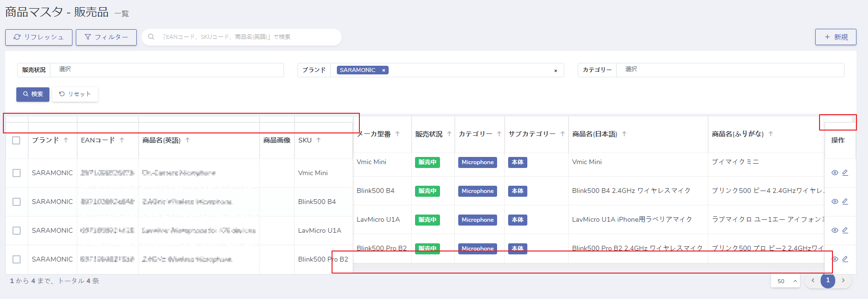Check the Vmic Mini row checkbox

coord(16,173)
